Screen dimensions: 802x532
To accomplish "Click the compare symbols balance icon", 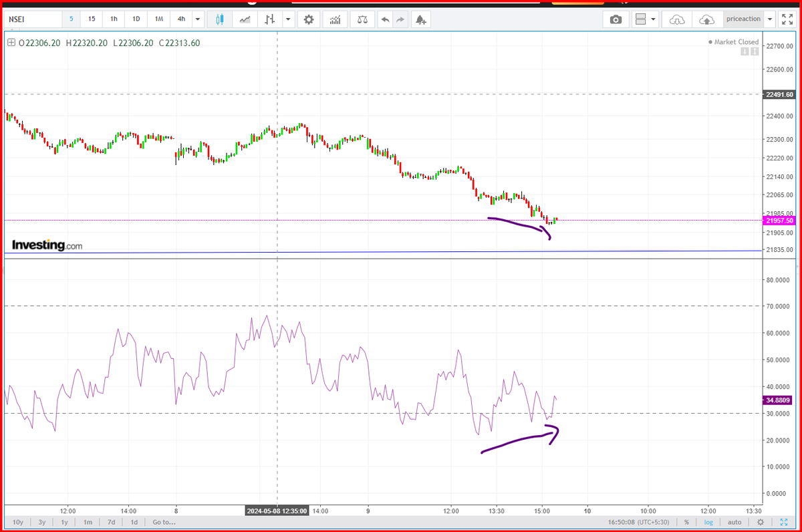I will (362, 19).
